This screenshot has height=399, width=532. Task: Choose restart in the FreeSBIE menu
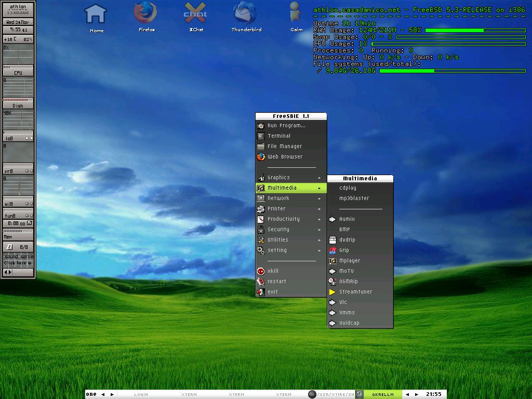pyautogui.click(x=291, y=281)
